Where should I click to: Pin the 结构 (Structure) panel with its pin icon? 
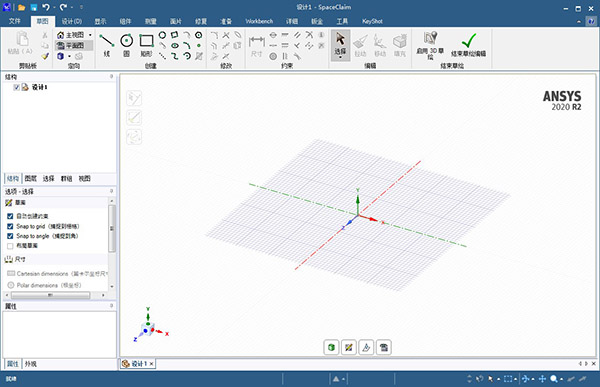(112, 77)
